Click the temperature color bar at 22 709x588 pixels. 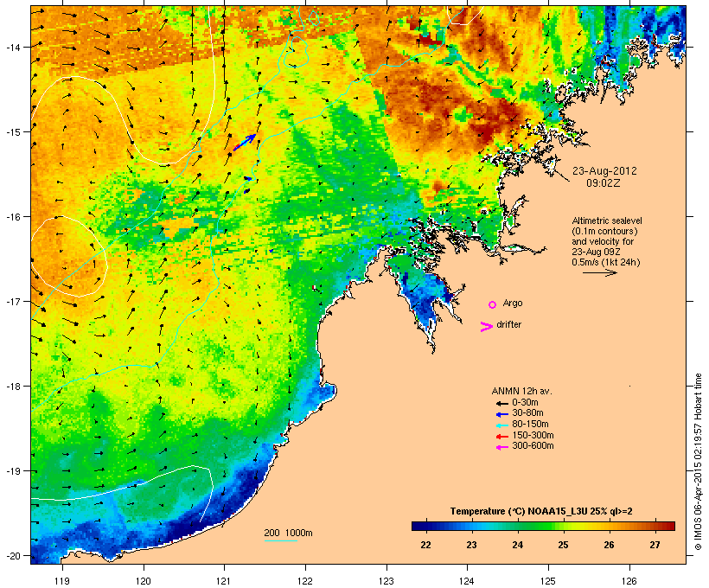coord(425,526)
